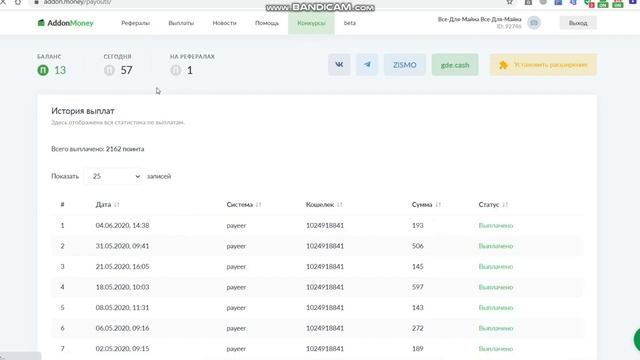Open the Выплаты menu item
Viewport: 640px width, 360px height.
point(181,23)
